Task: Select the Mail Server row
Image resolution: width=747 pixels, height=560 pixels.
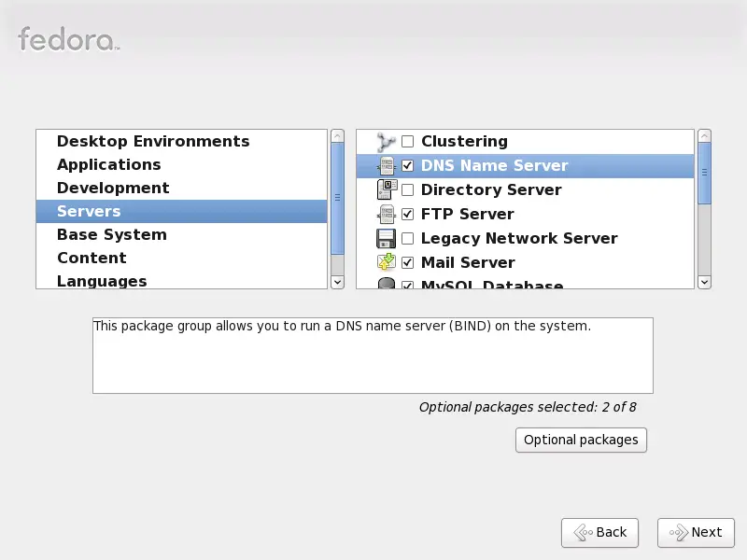Action: [x=525, y=262]
